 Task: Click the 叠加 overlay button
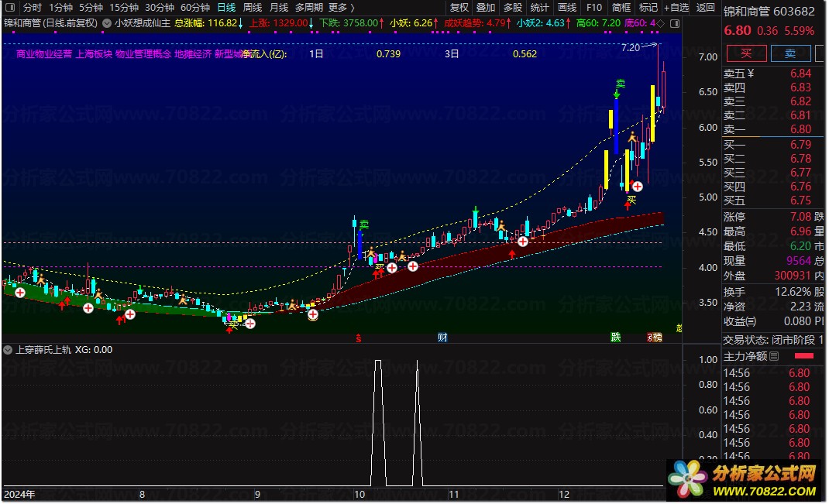point(485,8)
